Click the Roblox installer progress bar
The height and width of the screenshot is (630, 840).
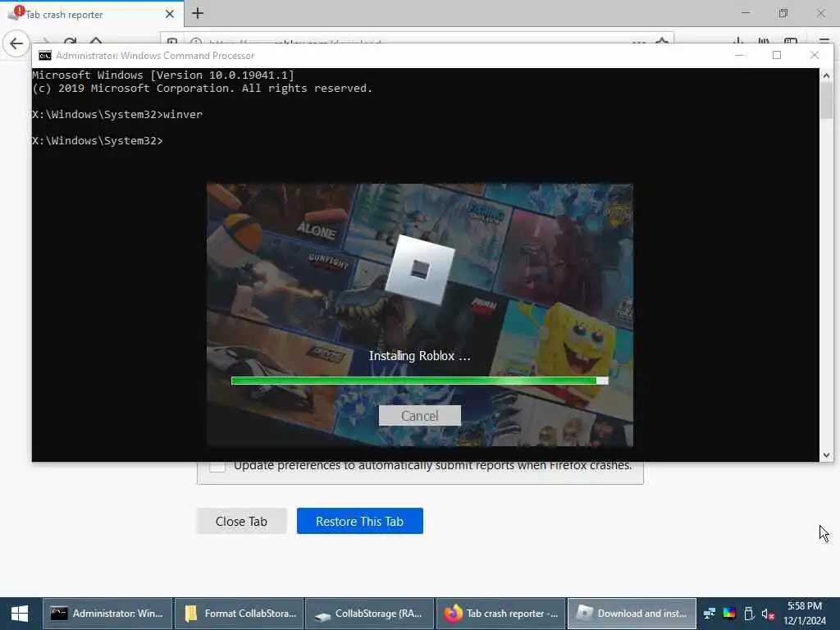[419, 381]
